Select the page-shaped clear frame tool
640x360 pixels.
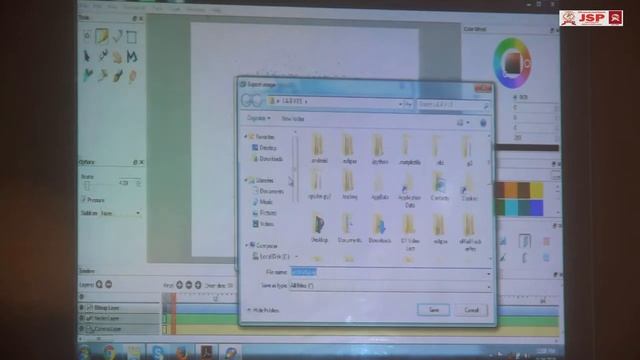pyautogui.click(x=102, y=36)
